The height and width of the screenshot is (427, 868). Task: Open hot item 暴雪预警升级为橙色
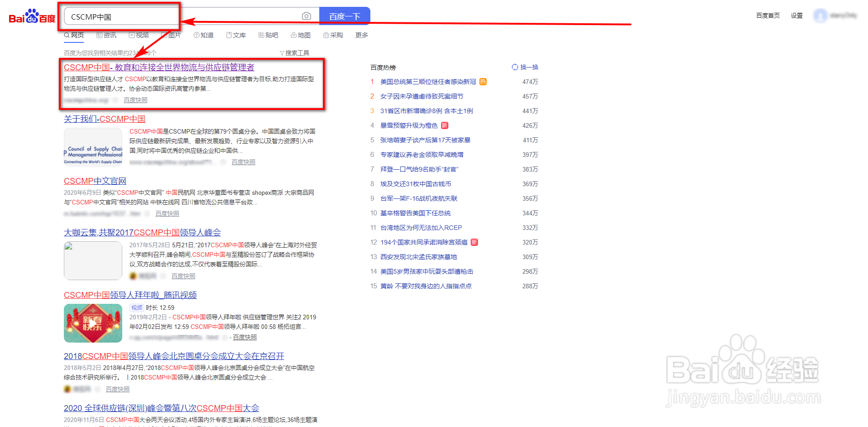coord(409,125)
